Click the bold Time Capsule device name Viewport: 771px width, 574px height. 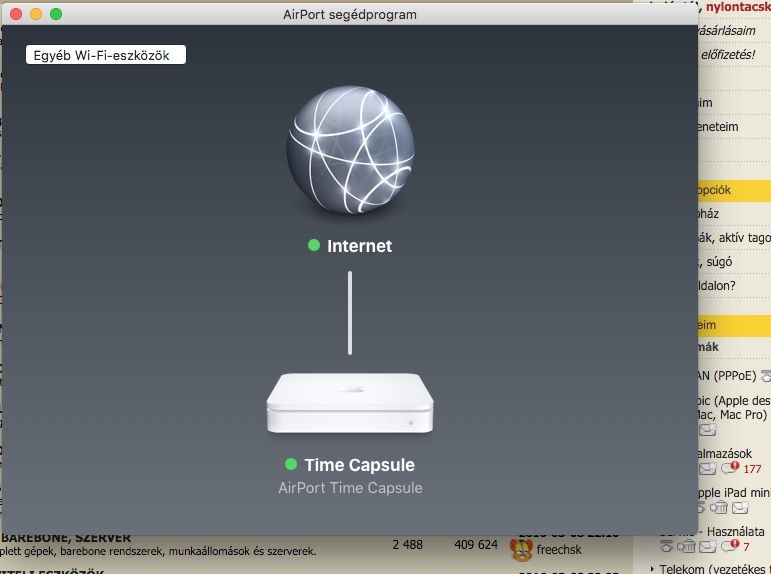point(359,465)
